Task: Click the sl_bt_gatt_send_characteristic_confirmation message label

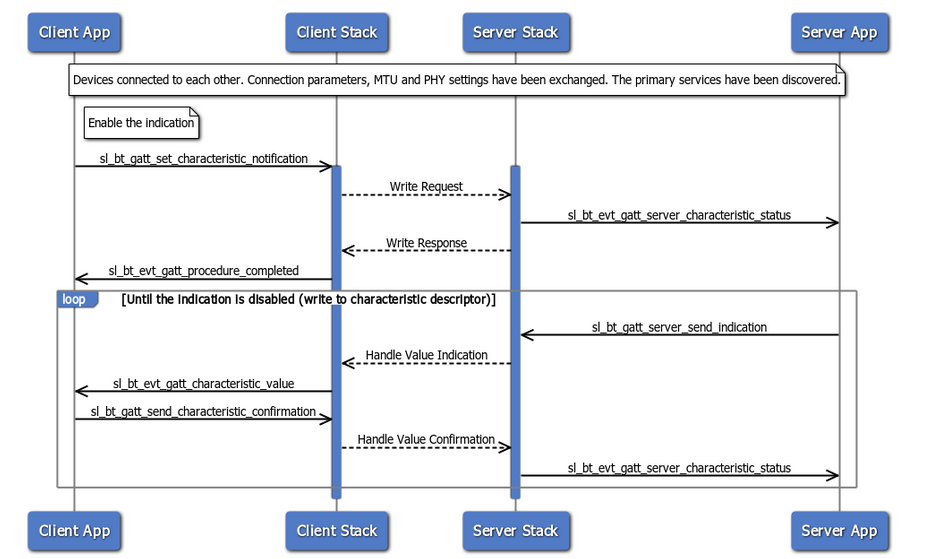Action: pos(203,411)
